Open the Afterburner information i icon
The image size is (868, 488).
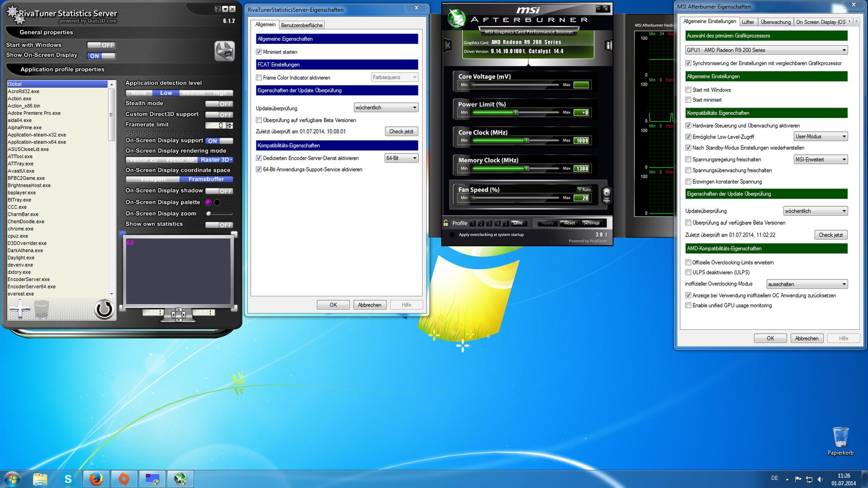pos(608,45)
